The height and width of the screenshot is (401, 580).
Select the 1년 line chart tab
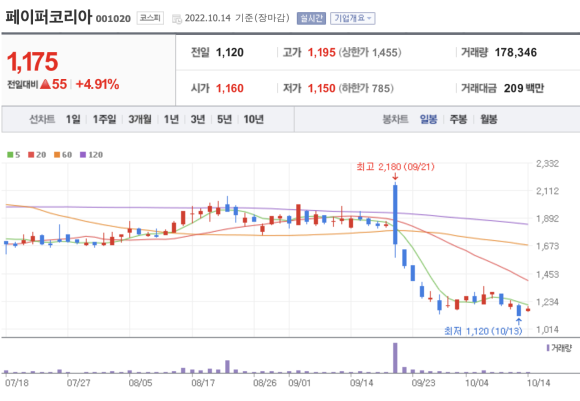(171, 119)
